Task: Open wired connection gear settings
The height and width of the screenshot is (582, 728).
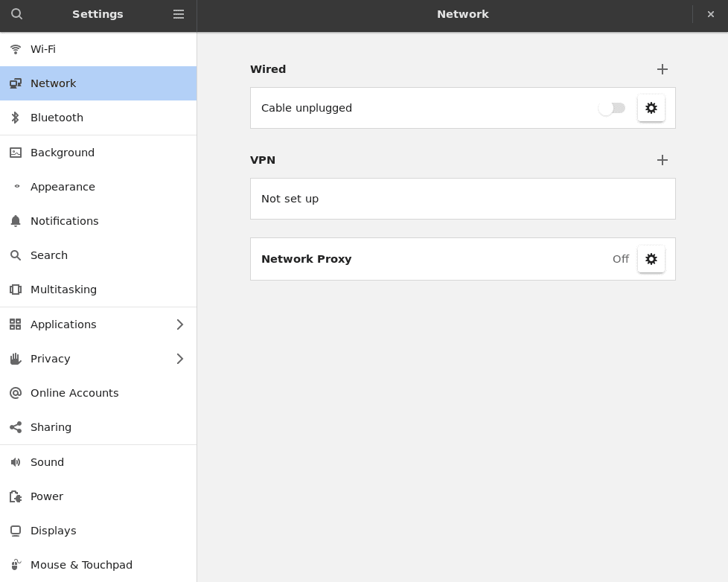Action: pyautogui.click(x=651, y=108)
